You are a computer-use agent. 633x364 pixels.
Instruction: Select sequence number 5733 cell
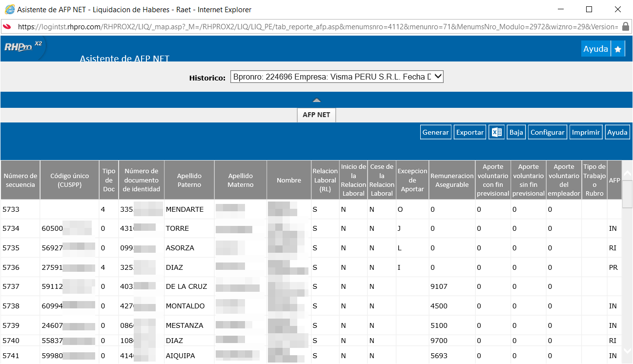point(20,209)
